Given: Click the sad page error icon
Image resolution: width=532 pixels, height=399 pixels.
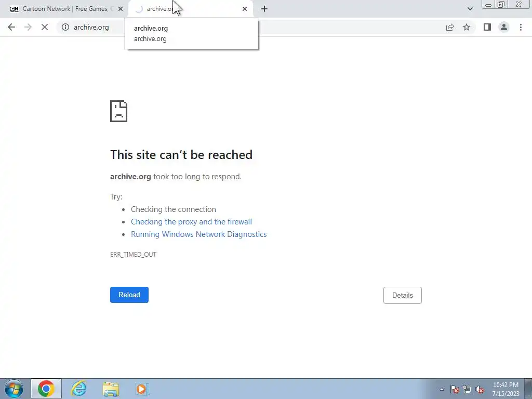Looking at the screenshot, I should pyautogui.click(x=119, y=111).
